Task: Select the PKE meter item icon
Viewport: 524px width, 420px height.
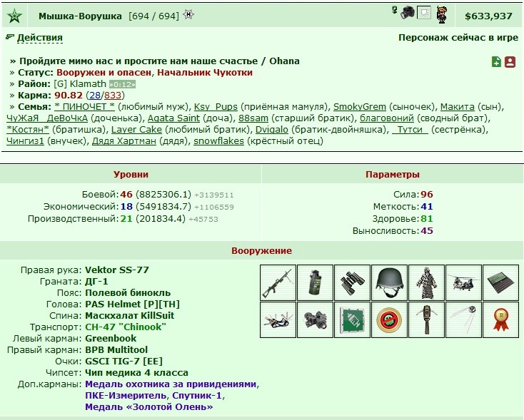Action: [x=426, y=320]
